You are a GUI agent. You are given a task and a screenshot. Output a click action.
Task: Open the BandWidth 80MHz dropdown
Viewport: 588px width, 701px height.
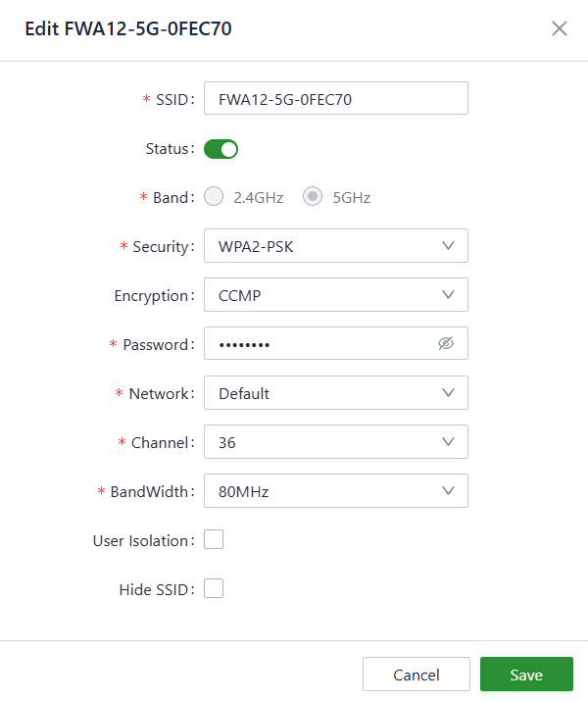(323, 491)
